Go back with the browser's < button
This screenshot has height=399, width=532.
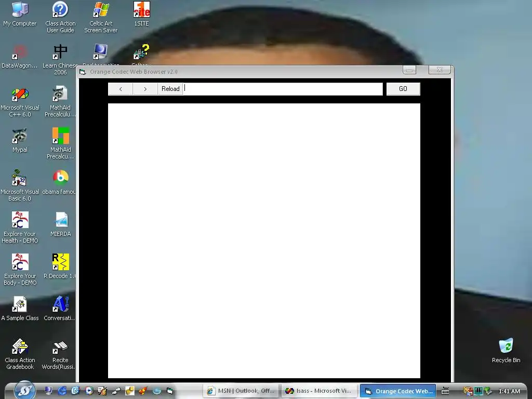[x=121, y=89]
